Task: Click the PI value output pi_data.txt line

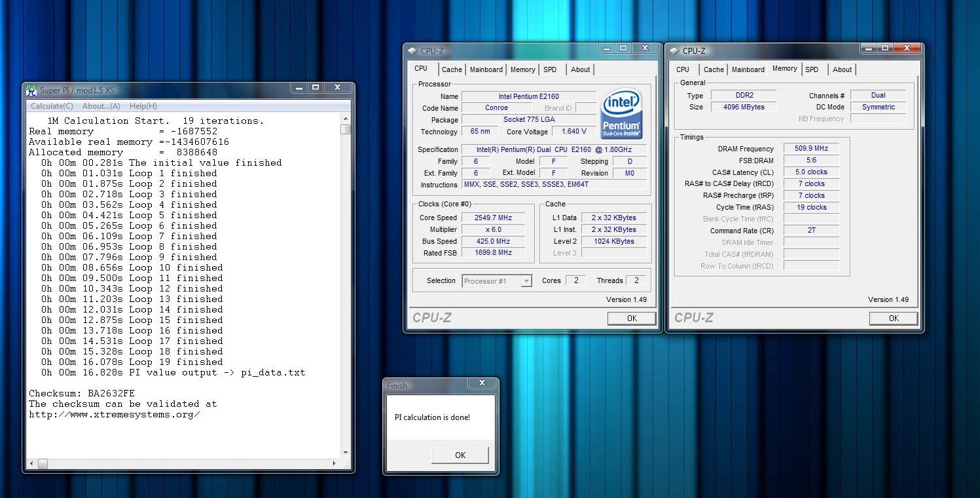Action: 173,372
